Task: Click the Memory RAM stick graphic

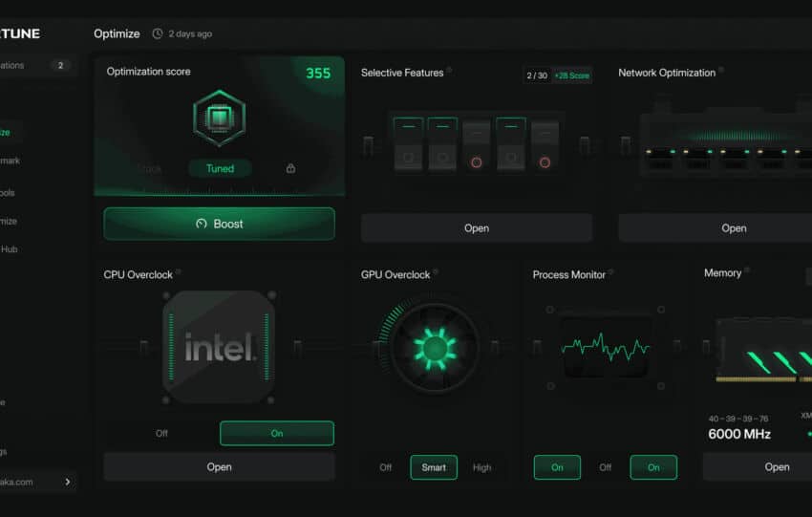Action: pyautogui.click(x=764, y=351)
